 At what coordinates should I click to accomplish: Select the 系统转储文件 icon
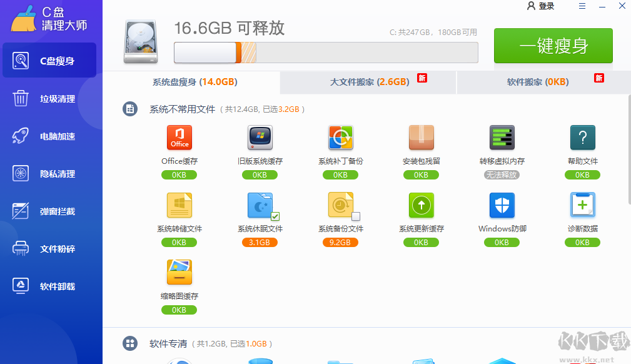click(x=179, y=205)
